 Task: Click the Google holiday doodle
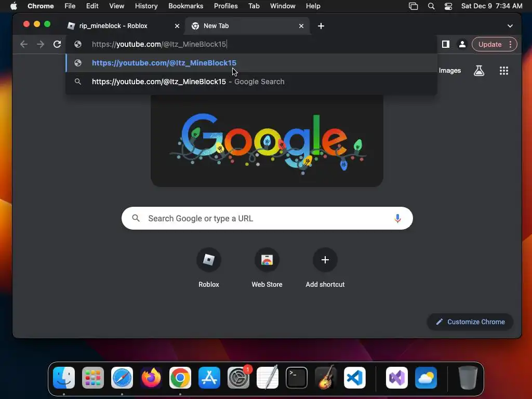point(267,141)
